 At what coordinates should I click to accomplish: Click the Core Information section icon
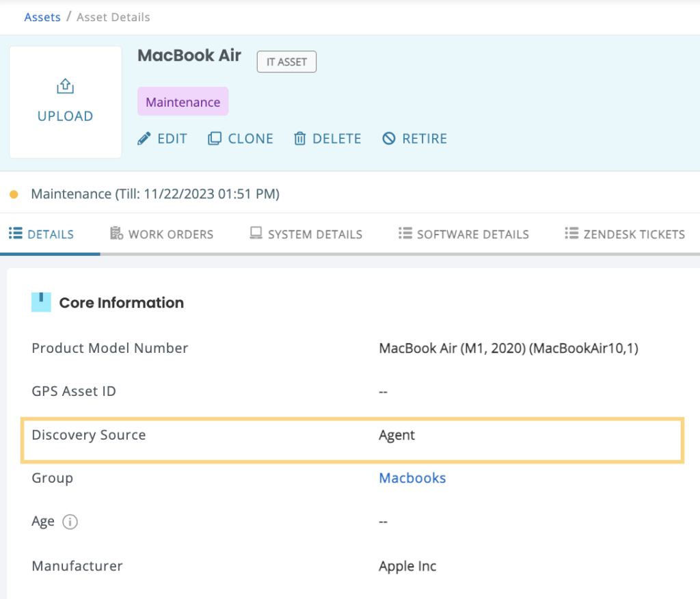click(41, 302)
